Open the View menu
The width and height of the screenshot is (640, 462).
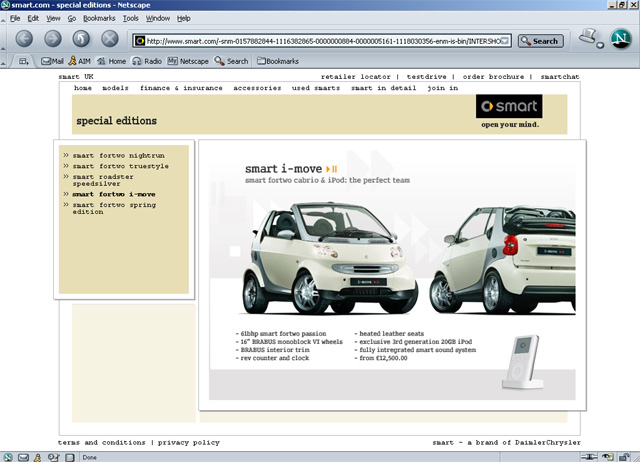[x=53, y=18]
